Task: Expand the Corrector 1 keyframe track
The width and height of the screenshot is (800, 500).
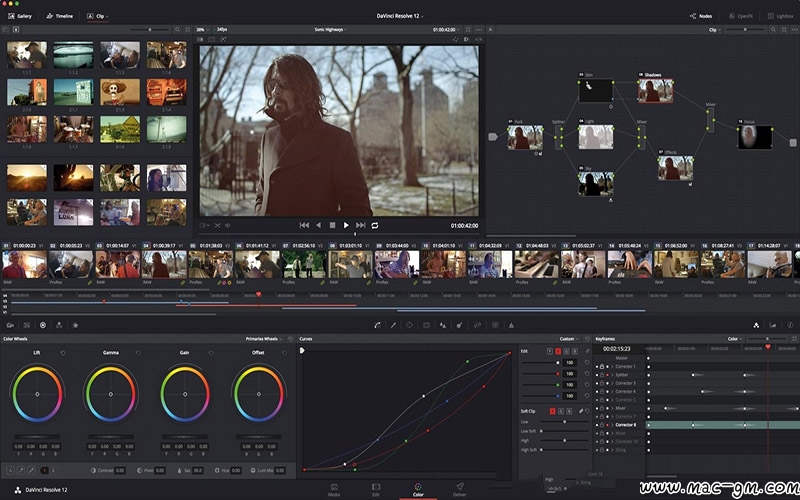Action: (612, 366)
